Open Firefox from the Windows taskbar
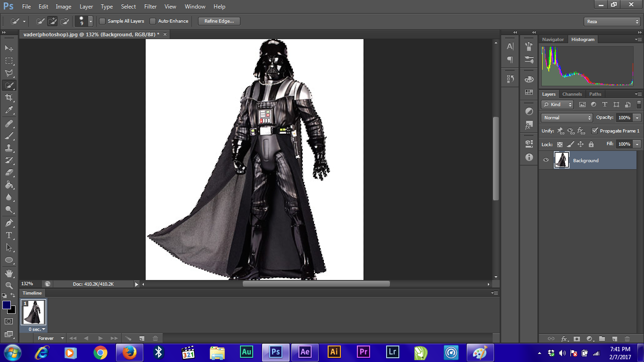 [129, 352]
